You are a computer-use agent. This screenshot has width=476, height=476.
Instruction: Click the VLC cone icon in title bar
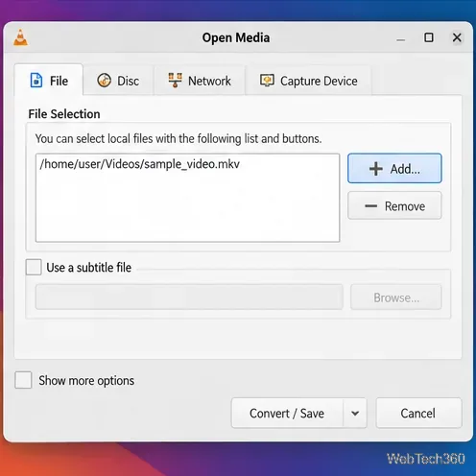click(21, 37)
